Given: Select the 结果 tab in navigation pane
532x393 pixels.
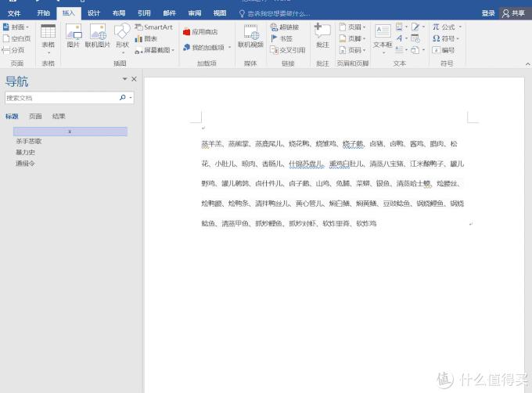Looking at the screenshot, I should (59, 117).
